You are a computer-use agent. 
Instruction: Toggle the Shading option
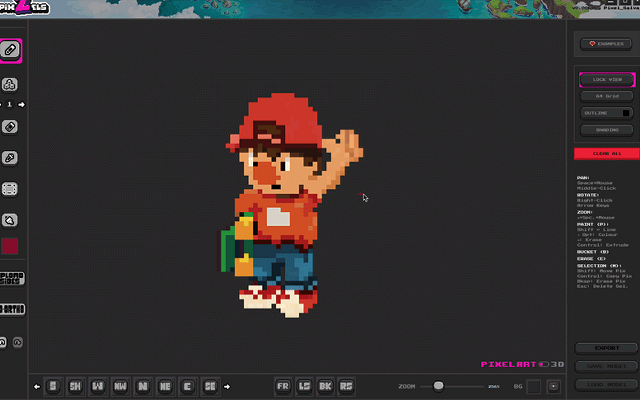pyautogui.click(x=607, y=130)
